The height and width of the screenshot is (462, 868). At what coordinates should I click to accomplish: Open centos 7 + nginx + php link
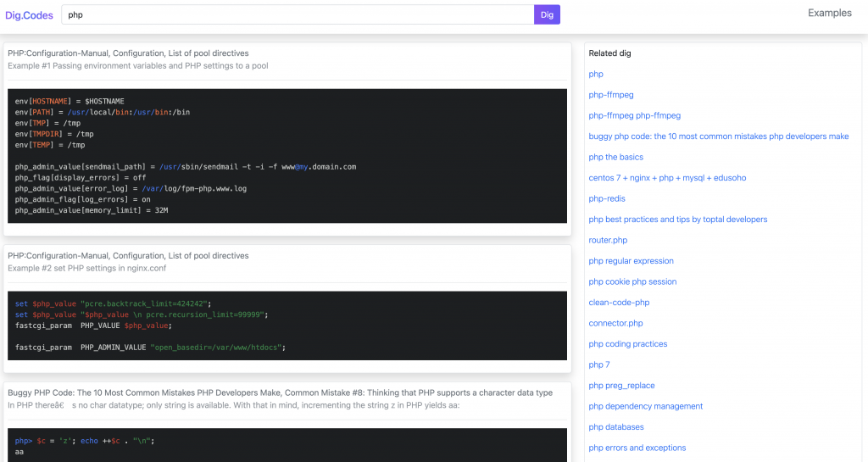point(667,178)
